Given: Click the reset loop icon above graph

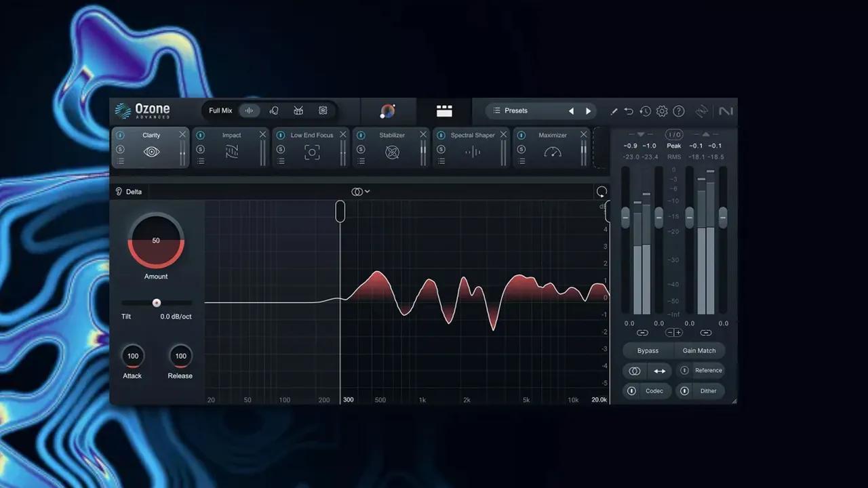Looking at the screenshot, I should click(601, 192).
